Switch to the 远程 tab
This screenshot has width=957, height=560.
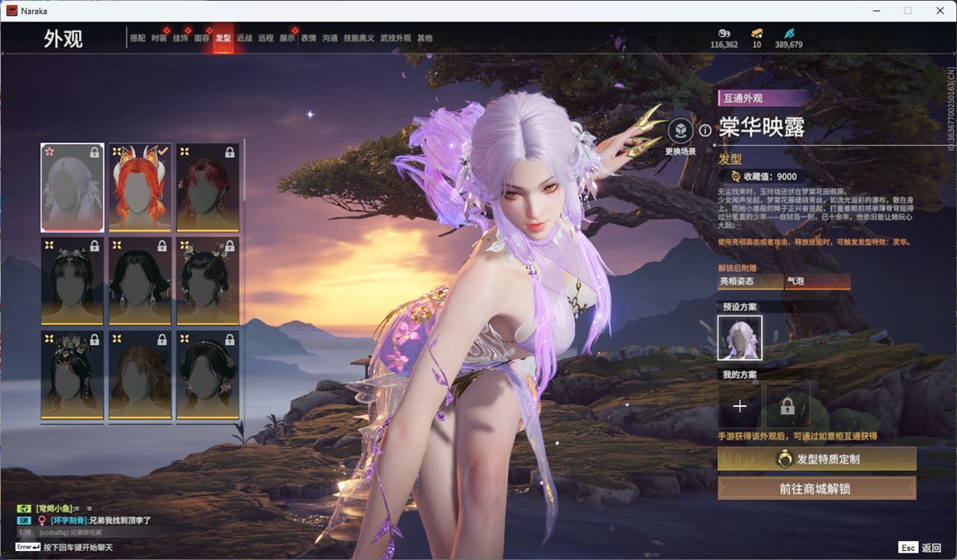coord(265,38)
